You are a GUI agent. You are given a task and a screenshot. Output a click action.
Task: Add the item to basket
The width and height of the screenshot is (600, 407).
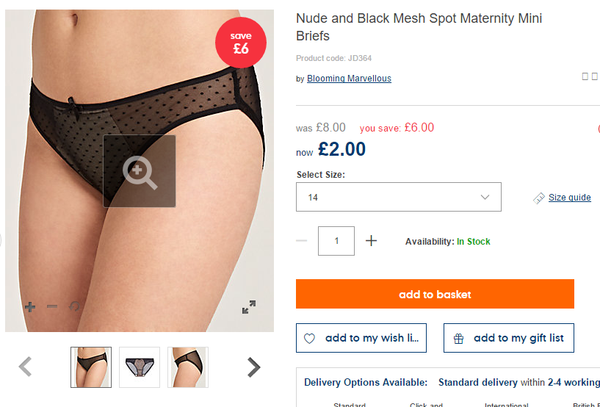[435, 294]
